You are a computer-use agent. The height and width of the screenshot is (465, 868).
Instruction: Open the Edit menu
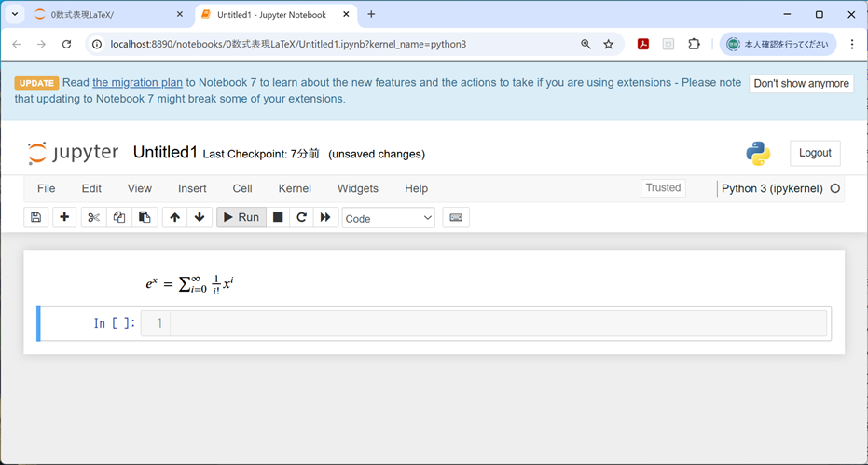[x=91, y=189]
